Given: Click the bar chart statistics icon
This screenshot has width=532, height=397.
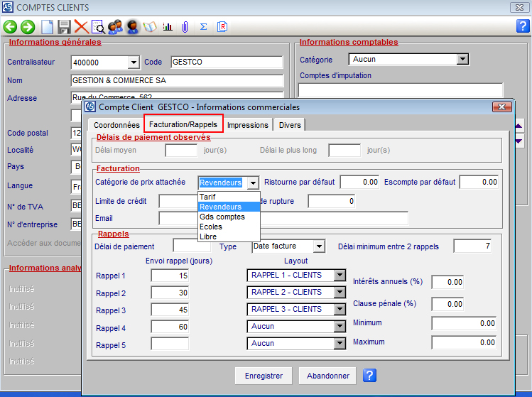Looking at the screenshot, I should (168, 27).
